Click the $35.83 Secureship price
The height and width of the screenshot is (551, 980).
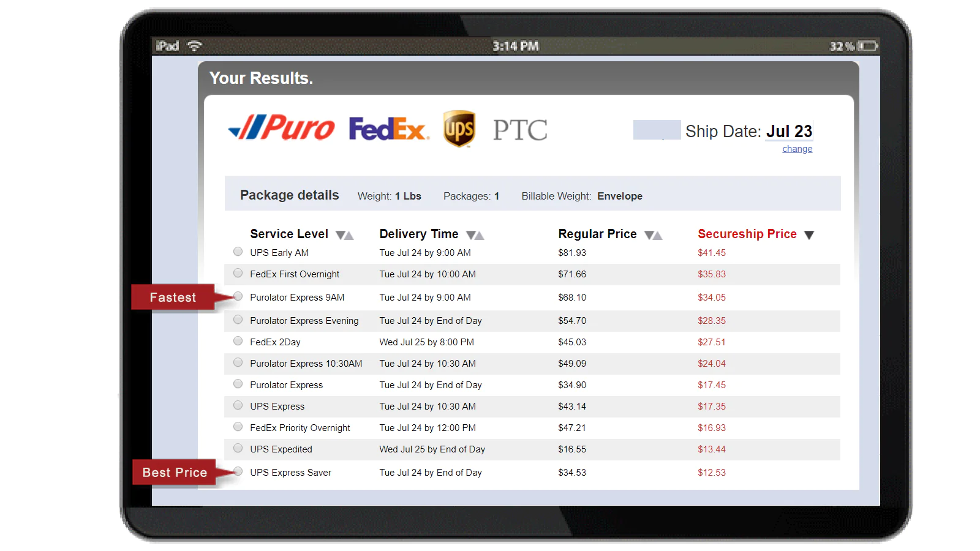point(712,274)
